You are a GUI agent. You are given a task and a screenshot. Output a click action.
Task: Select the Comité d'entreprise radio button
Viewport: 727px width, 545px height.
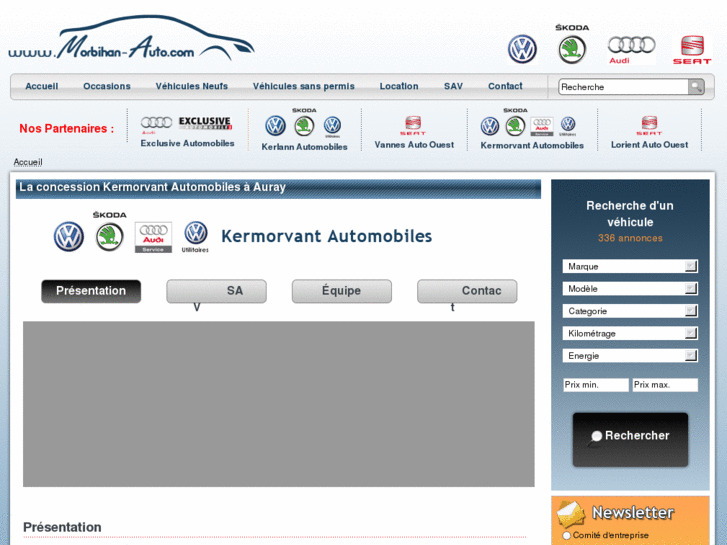point(567,536)
